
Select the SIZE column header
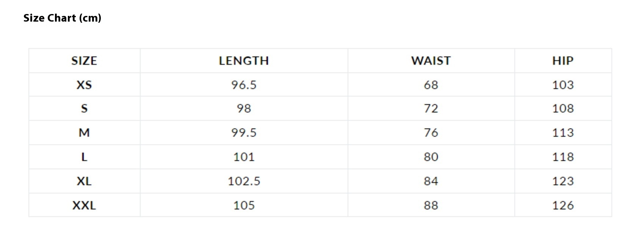(84, 61)
